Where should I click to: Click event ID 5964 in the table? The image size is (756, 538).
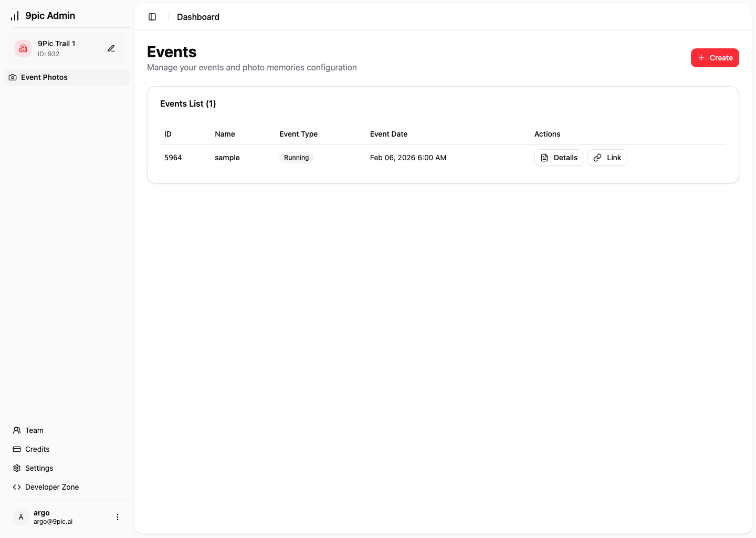(173, 158)
